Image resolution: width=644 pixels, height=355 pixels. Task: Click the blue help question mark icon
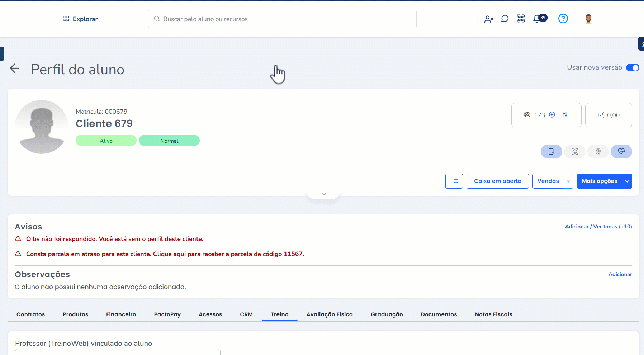point(563,19)
